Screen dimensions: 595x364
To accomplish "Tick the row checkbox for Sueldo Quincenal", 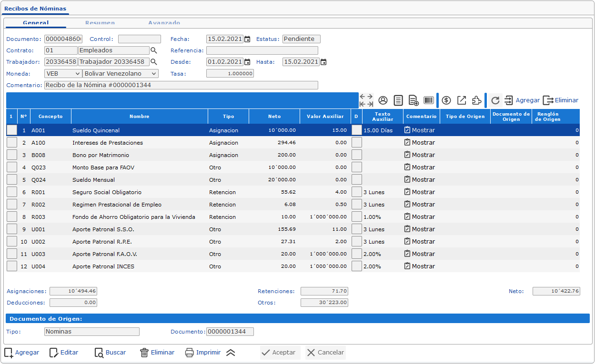I will pos(12,130).
